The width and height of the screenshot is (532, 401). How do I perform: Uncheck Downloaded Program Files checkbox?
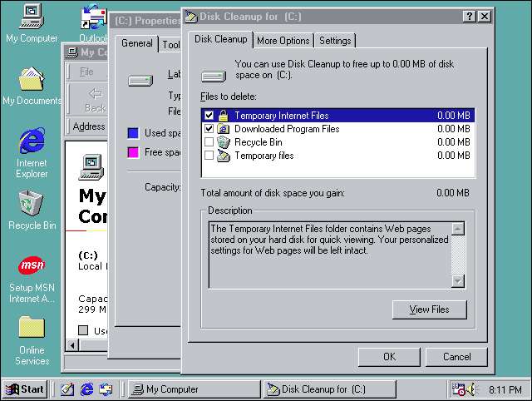(209, 129)
